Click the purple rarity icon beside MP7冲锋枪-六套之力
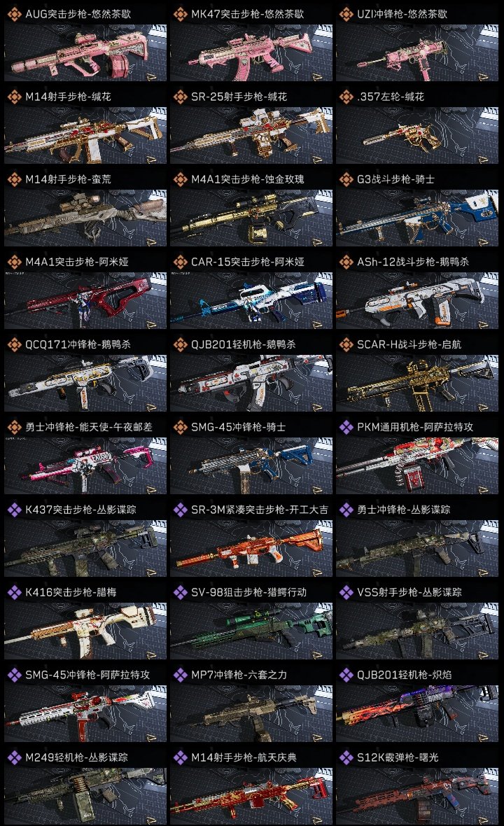504x826 pixels. (x=180, y=675)
